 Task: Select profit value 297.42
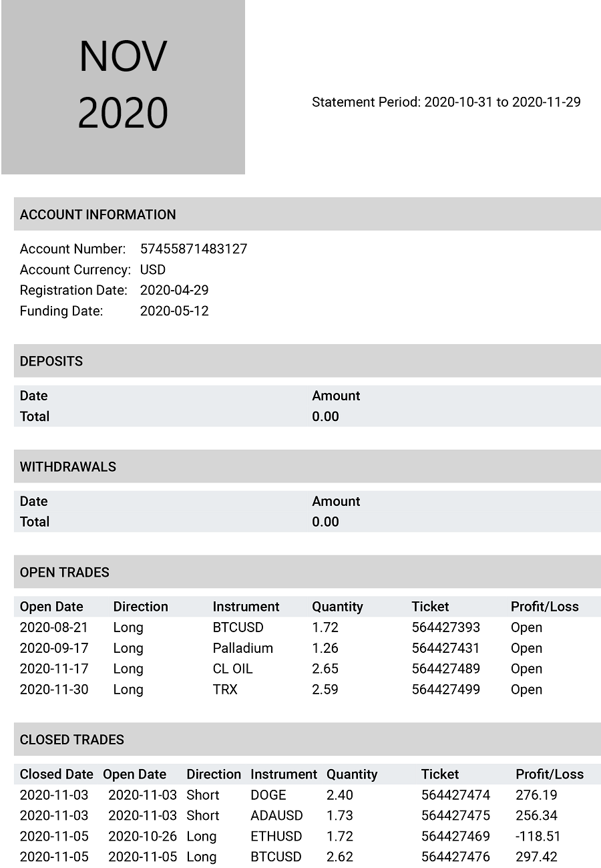pyautogui.click(x=535, y=857)
